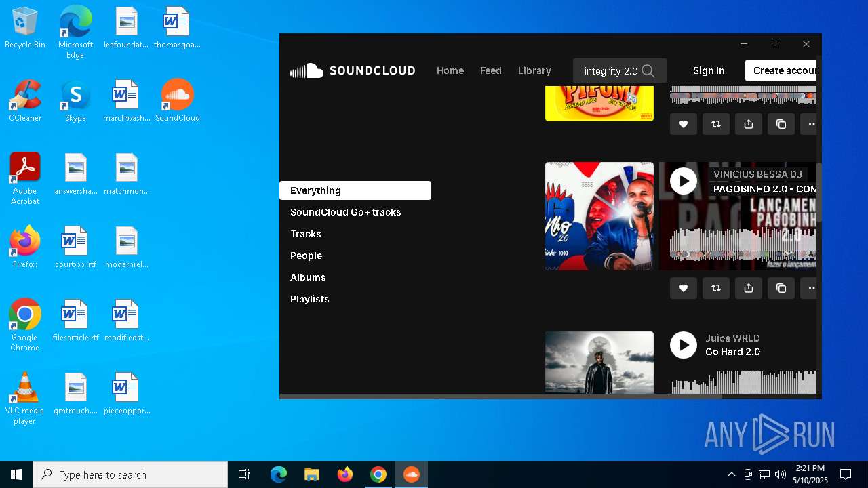Viewport: 868px width, 488px height.
Task: Open Windows Start menu
Action: (x=16, y=474)
